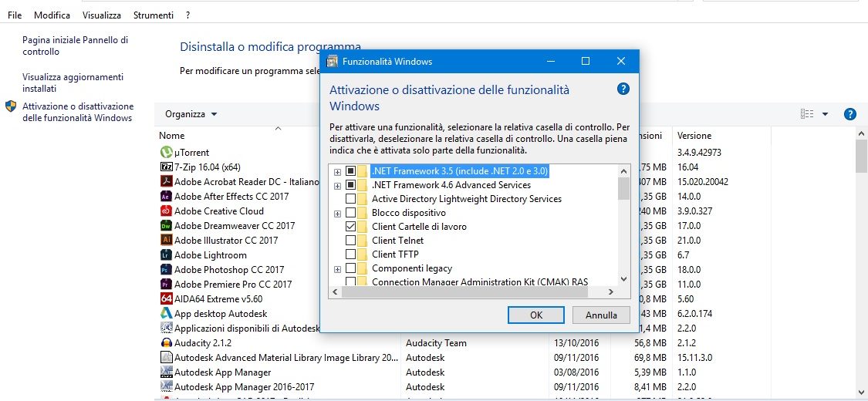Toggle .NET Framework 4.6 Advanced Services checkbox
This screenshot has height=401, width=868.
click(x=350, y=185)
